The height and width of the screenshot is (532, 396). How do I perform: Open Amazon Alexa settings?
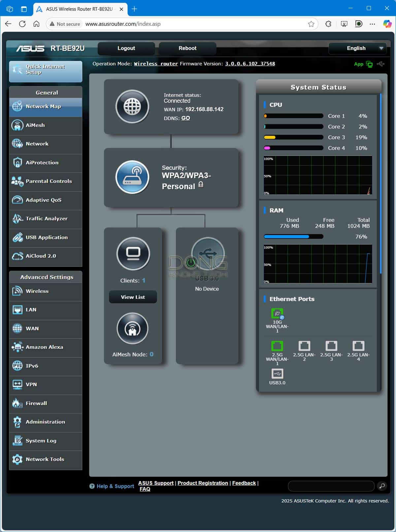click(46, 347)
